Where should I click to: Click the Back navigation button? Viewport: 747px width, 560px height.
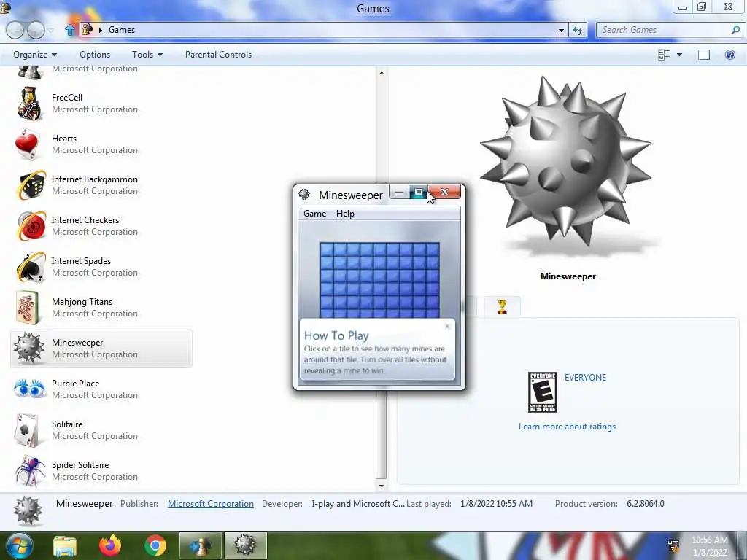tap(15, 30)
